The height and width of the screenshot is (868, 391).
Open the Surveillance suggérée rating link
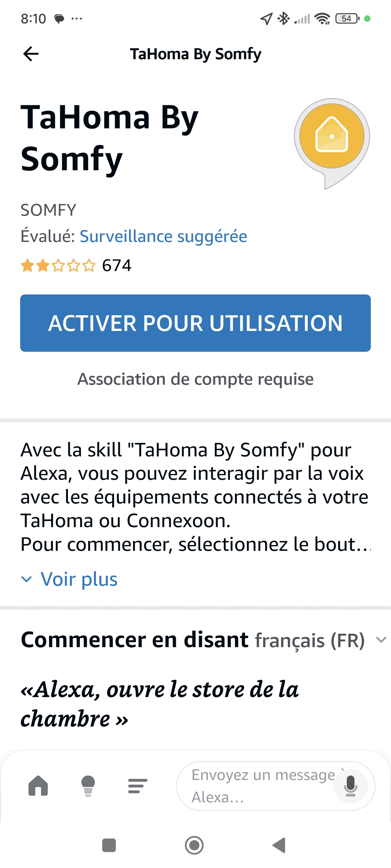(163, 236)
